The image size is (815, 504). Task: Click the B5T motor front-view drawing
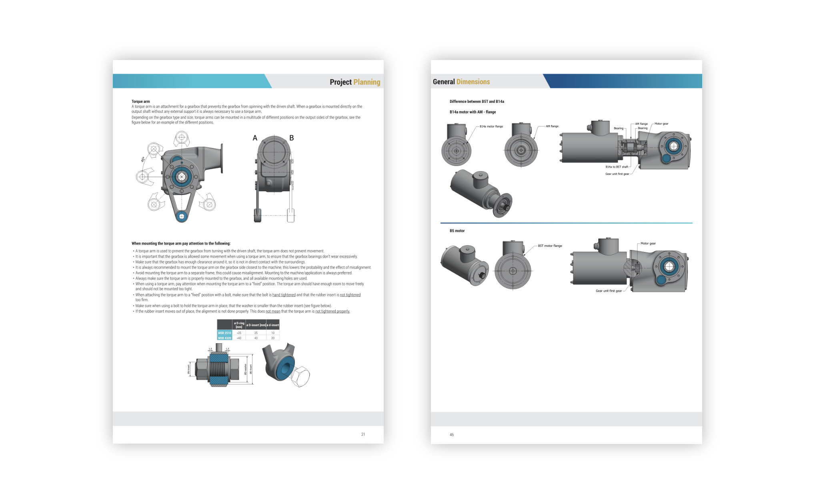point(513,265)
